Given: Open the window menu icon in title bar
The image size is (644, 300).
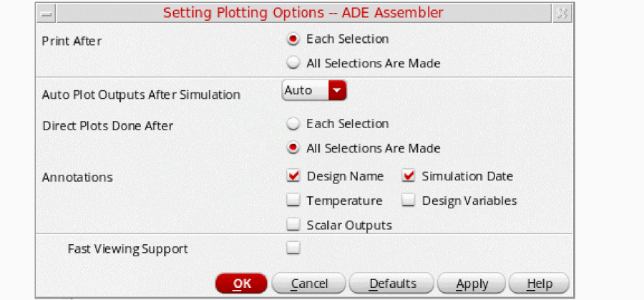Looking at the screenshot, I should pos(47,13).
